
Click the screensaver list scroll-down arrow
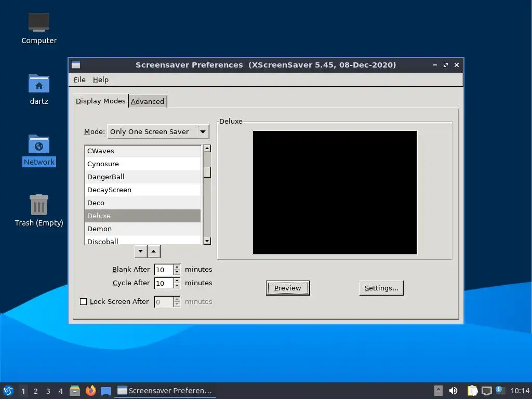click(x=207, y=241)
